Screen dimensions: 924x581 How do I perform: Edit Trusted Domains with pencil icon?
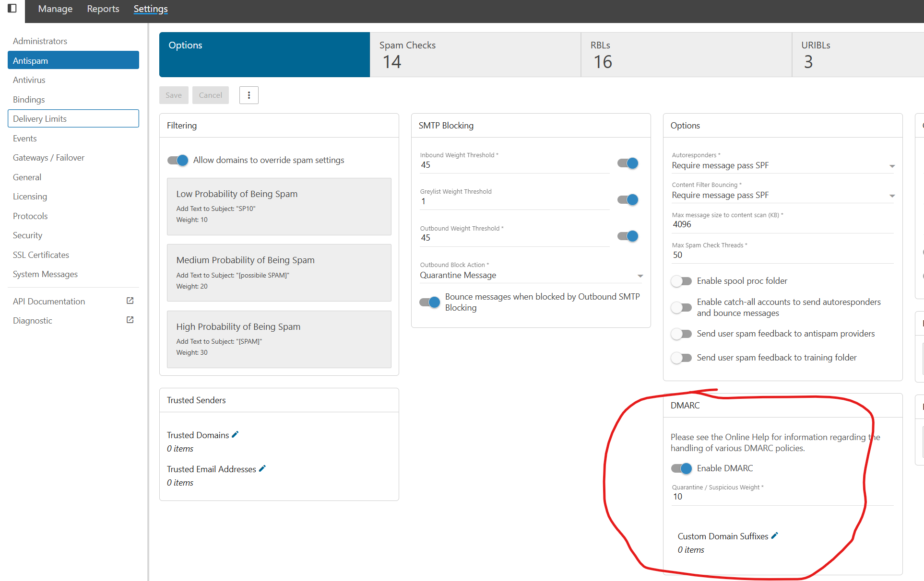point(235,435)
